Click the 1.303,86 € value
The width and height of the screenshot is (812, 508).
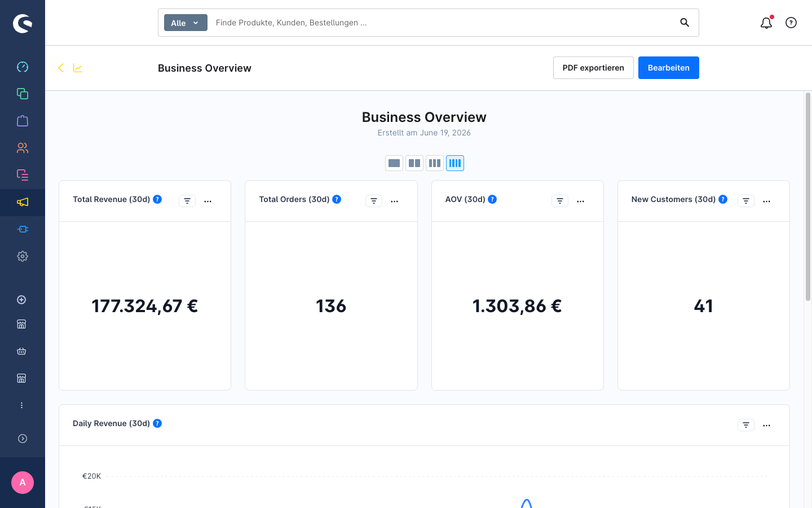click(517, 306)
